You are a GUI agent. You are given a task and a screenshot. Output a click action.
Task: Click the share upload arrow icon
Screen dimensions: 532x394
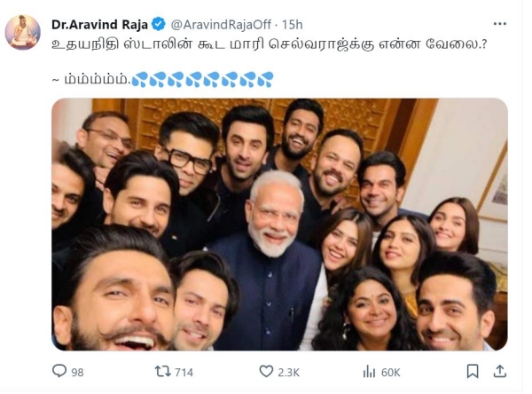tap(499, 371)
